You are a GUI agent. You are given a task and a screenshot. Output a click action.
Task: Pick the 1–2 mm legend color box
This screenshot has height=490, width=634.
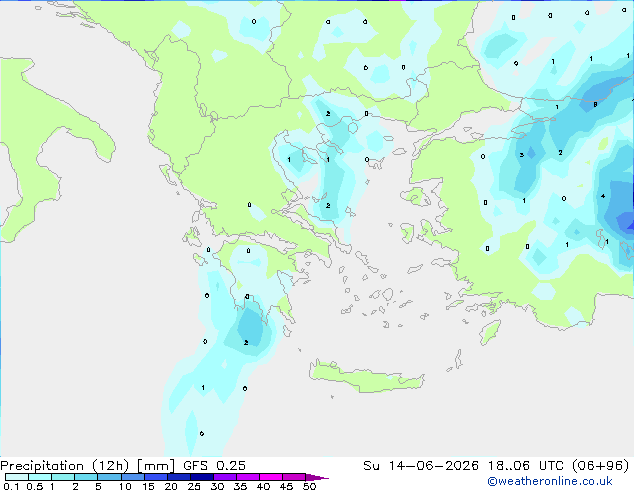(63, 477)
